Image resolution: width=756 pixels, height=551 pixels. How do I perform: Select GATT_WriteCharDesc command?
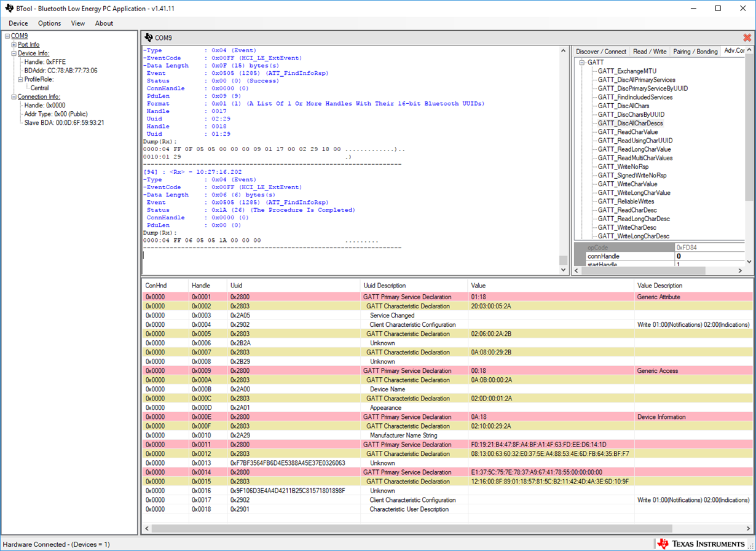tap(627, 227)
